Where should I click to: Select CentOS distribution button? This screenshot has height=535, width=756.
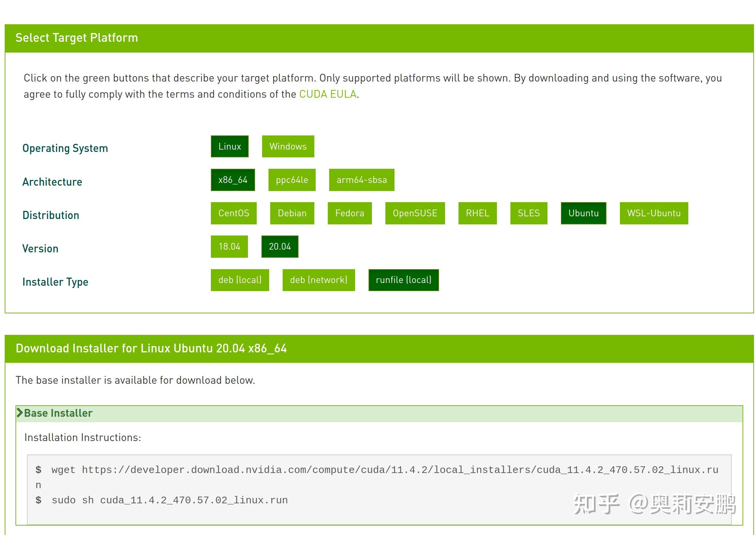232,214
